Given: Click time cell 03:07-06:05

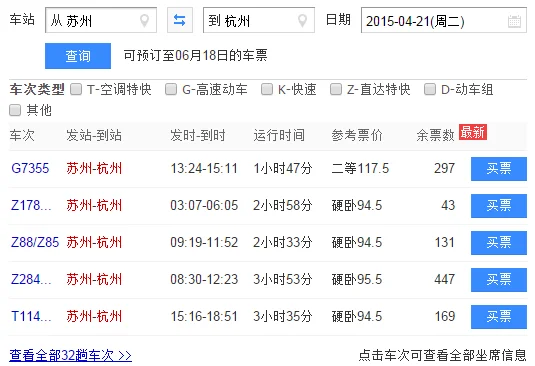Looking at the screenshot, I should (x=204, y=205).
